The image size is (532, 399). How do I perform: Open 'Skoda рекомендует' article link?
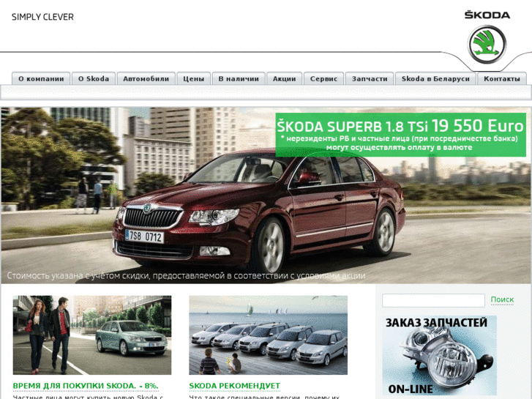point(234,386)
